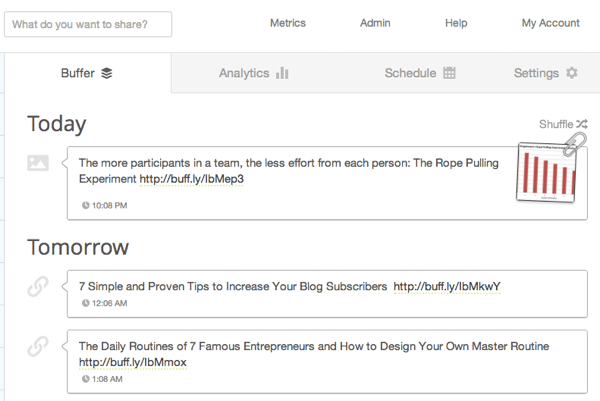Open the attached bar chart thumbnail
Viewport: 600px width, 401px height.
546,172
